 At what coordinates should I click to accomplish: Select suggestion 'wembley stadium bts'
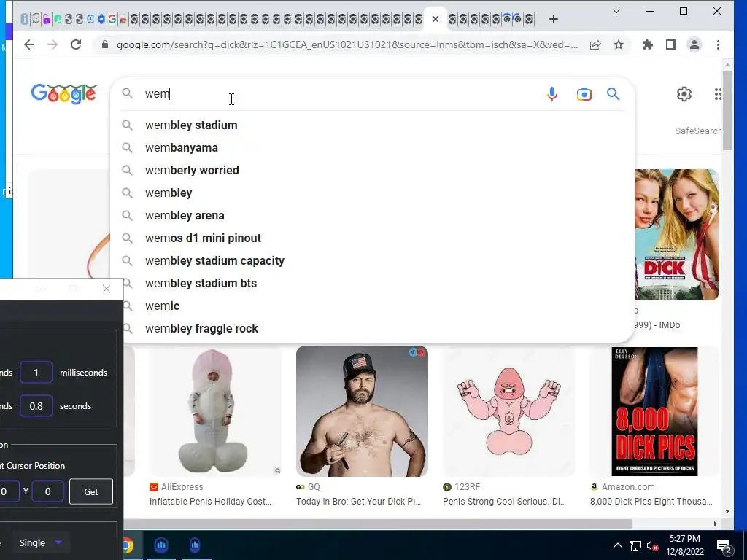373,284
